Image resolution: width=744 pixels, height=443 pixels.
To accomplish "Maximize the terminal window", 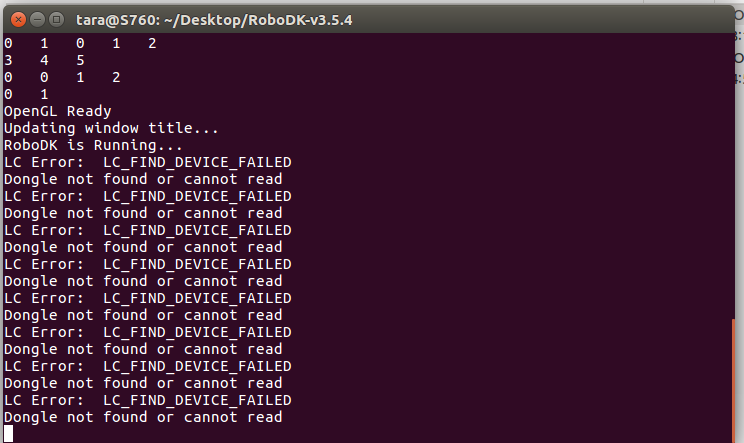I will (54, 19).
